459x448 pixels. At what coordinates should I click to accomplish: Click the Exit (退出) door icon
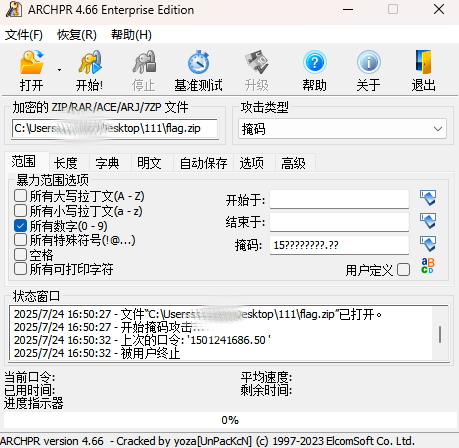coord(423,62)
